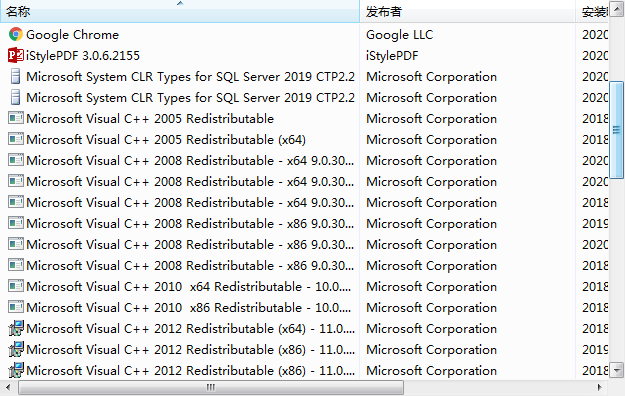Select 2012 Redistributable (x86) name dated 2019
Image resolution: width=625 pixels, height=396 pixels.
pyautogui.click(x=191, y=350)
